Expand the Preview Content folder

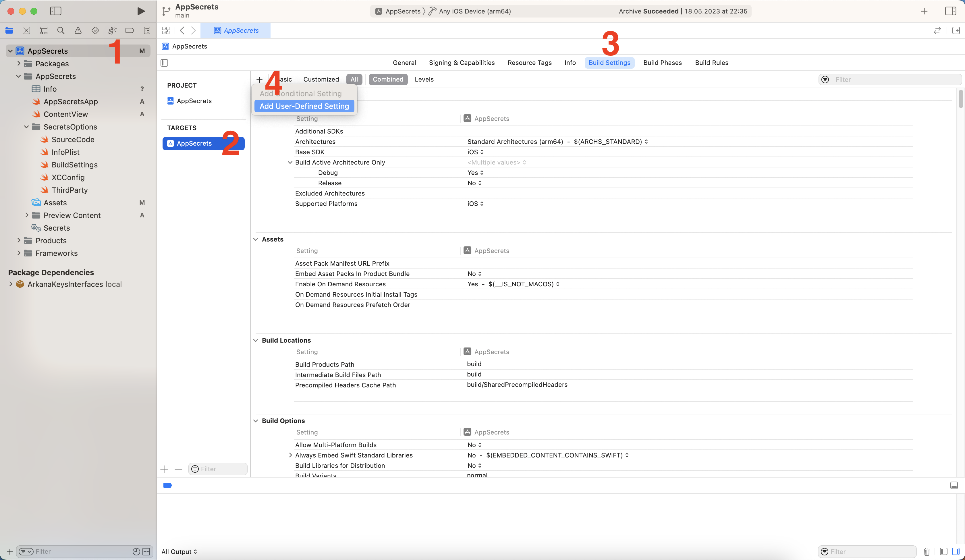coord(26,215)
